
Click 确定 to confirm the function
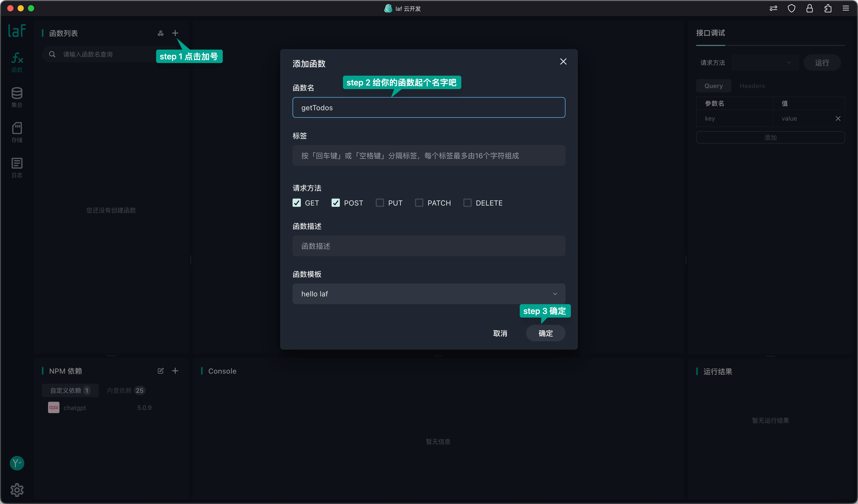point(546,333)
